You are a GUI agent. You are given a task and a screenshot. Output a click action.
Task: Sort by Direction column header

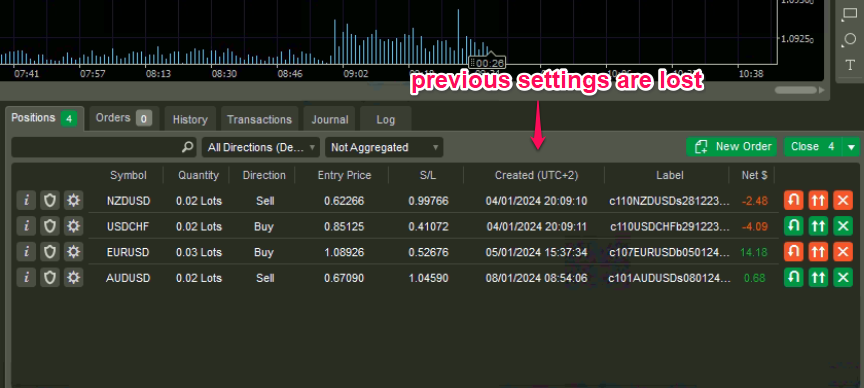coord(264,175)
